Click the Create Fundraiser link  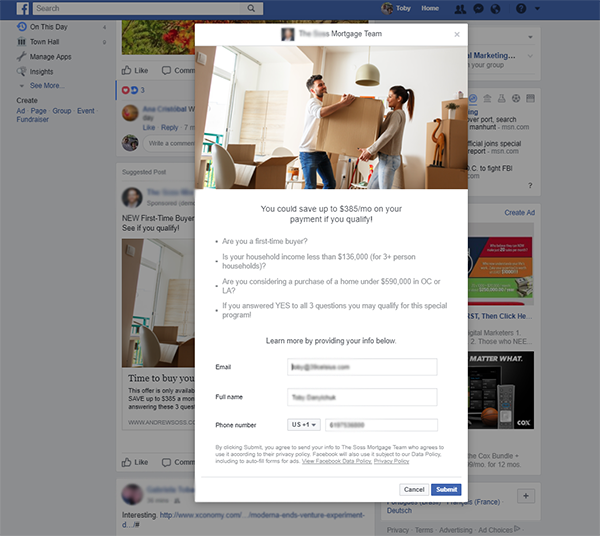point(33,119)
